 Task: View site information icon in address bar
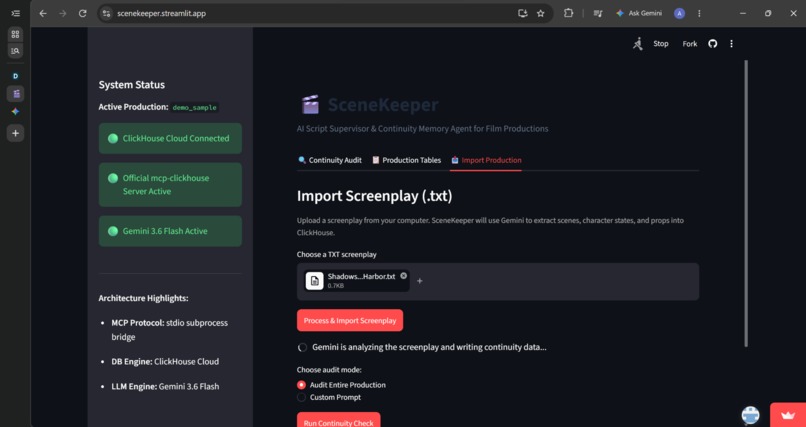106,13
